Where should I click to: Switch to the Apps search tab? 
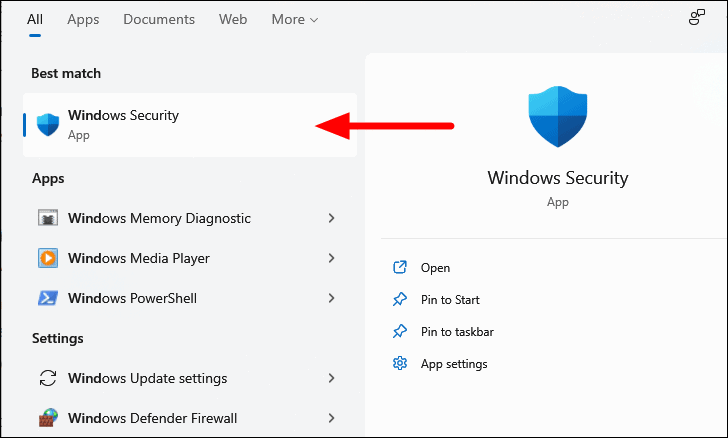tap(83, 20)
